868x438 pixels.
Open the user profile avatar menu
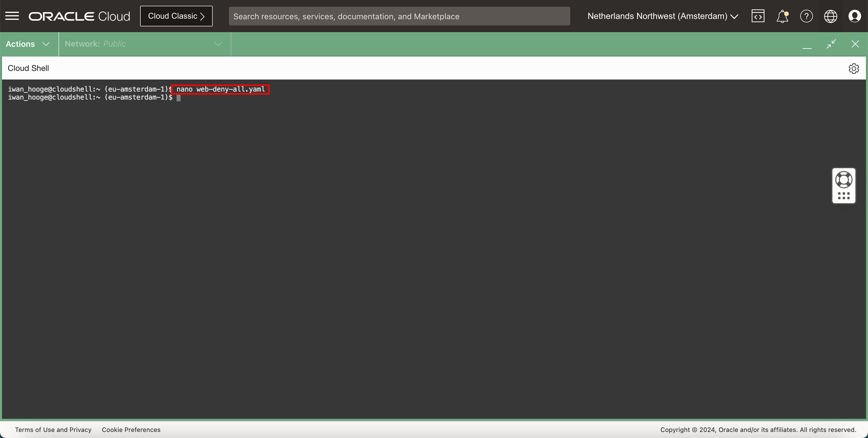pos(855,16)
